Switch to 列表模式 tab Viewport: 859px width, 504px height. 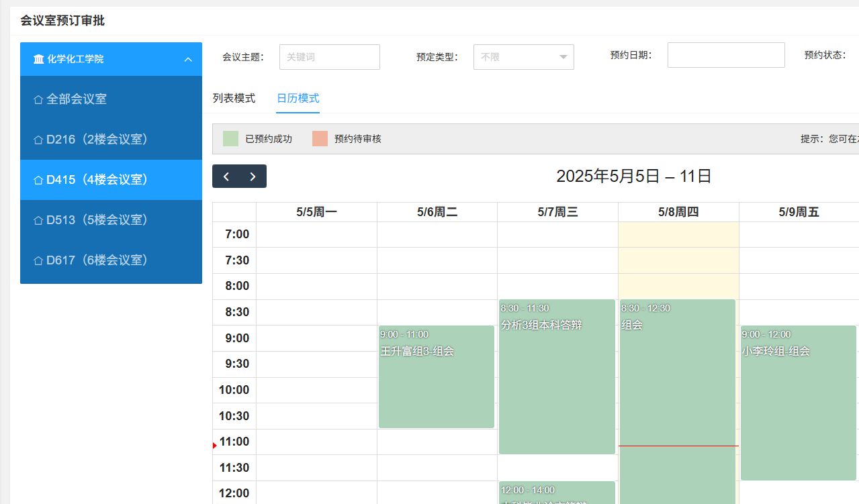coord(234,98)
